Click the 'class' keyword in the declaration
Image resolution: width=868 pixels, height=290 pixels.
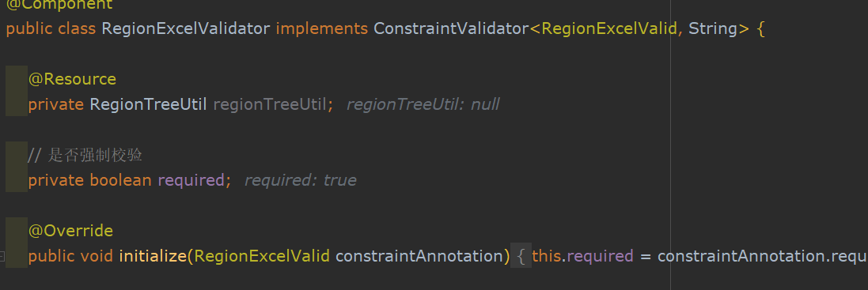pos(77,28)
